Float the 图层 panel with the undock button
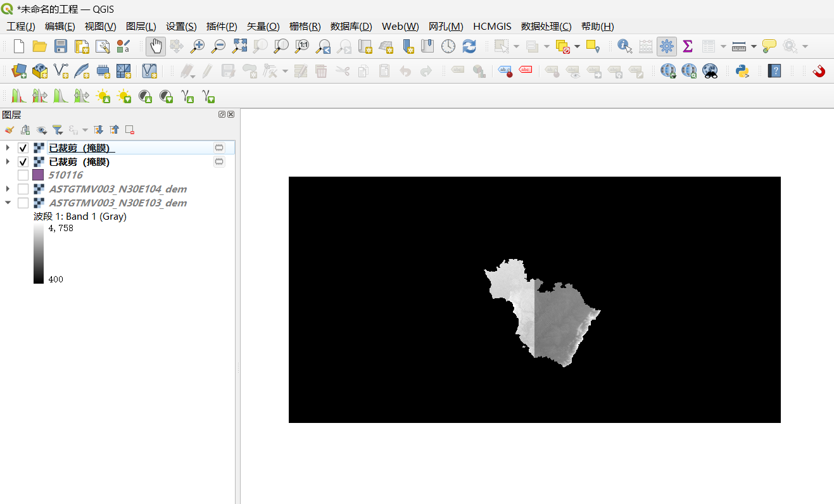The width and height of the screenshot is (834, 504). click(222, 115)
